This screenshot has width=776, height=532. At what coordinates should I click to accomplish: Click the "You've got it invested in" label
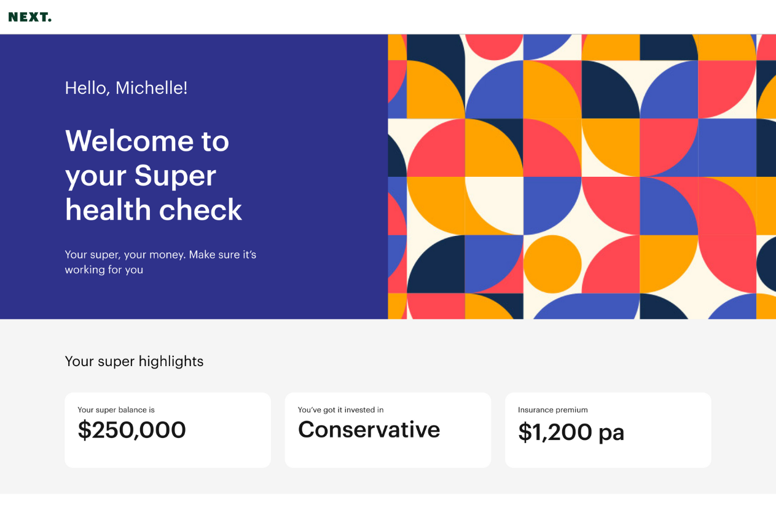click(341, 410)
